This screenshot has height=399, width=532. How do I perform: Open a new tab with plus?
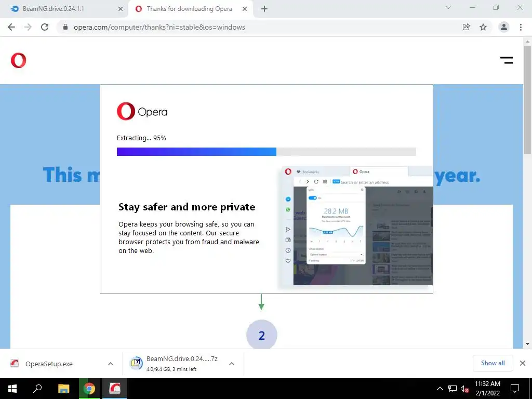tap(264, 9)
